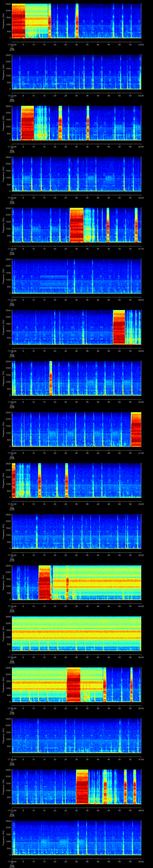The height and width of the screenshot is (868, 153).
Task: Click the 27:00 end time label
Action: point(141,249)
